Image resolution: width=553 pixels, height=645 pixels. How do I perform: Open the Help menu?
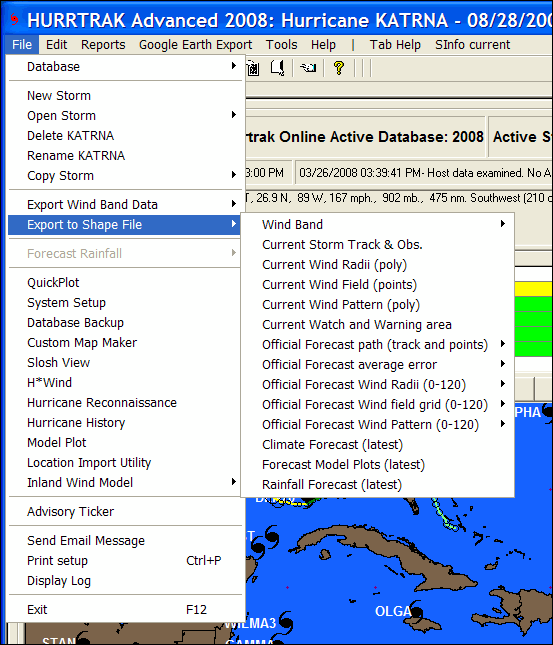(x=323, y=44)
